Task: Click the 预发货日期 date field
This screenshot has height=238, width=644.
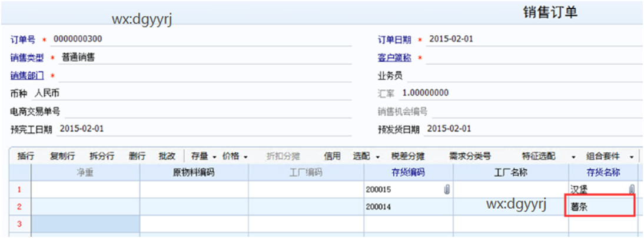Action: pos(533,129)
